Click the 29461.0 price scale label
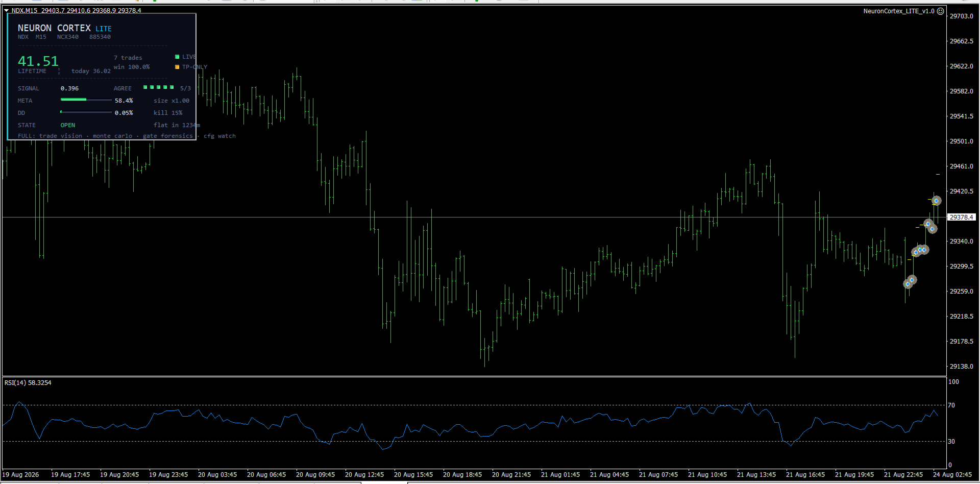The height and width of the screenshot is (484, 980). (962, 166)
